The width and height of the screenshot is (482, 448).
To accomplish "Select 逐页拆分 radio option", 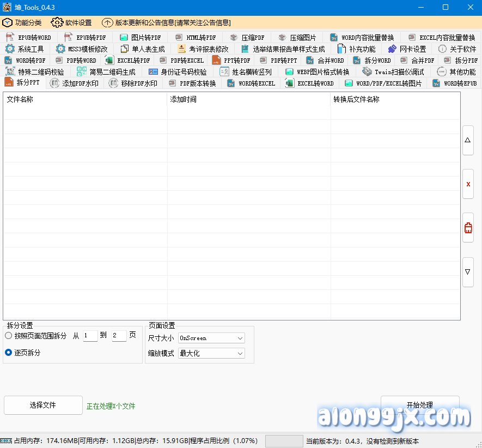I will click(9, 353).
